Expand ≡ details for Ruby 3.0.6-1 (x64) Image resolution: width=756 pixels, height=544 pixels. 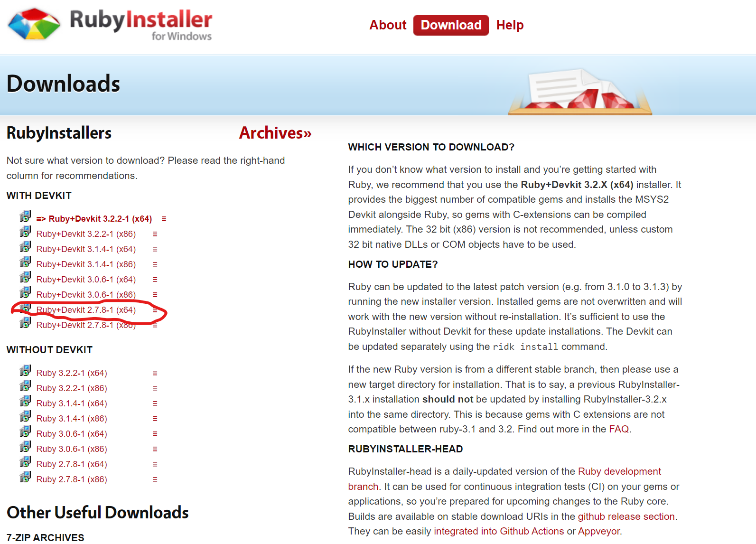[155, 434]
